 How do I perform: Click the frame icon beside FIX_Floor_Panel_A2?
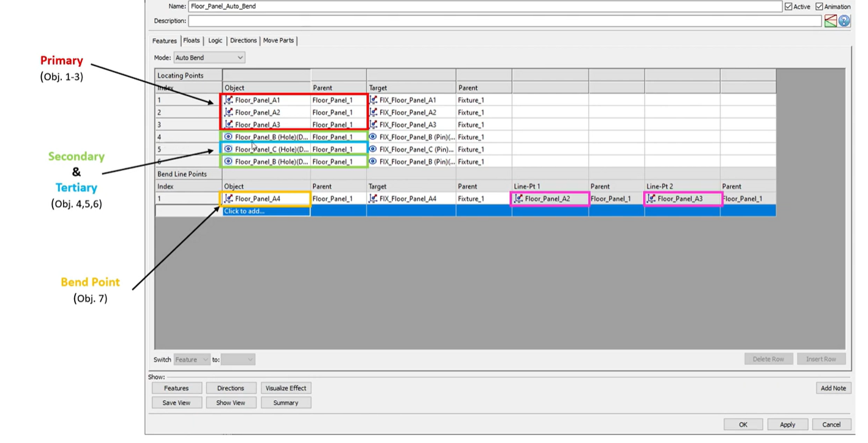point(373,112)
